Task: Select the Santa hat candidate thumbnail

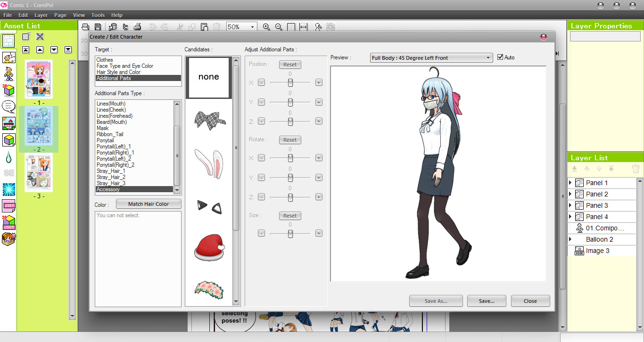Action: (x=209, y=247)
